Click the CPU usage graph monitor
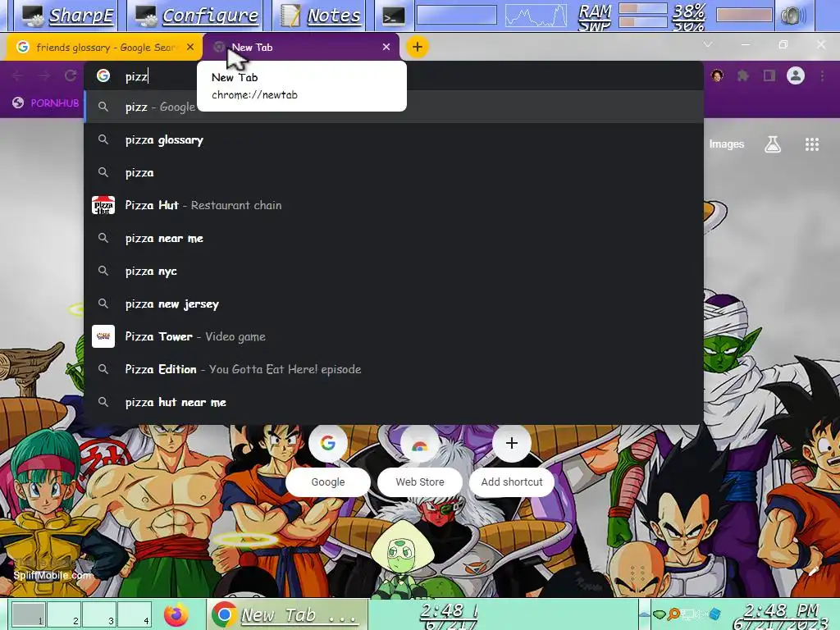 [536, 16]
